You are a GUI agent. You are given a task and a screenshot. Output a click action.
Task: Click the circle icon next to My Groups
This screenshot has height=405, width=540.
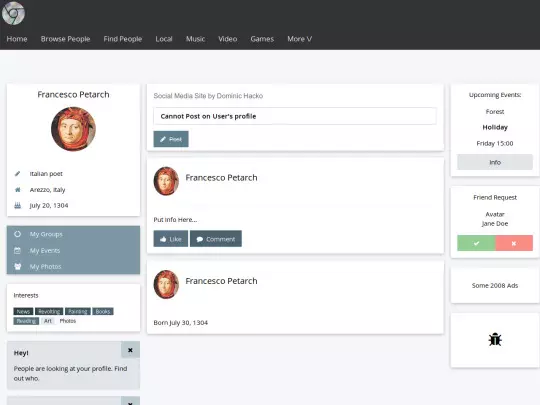[x=18, y=234]
